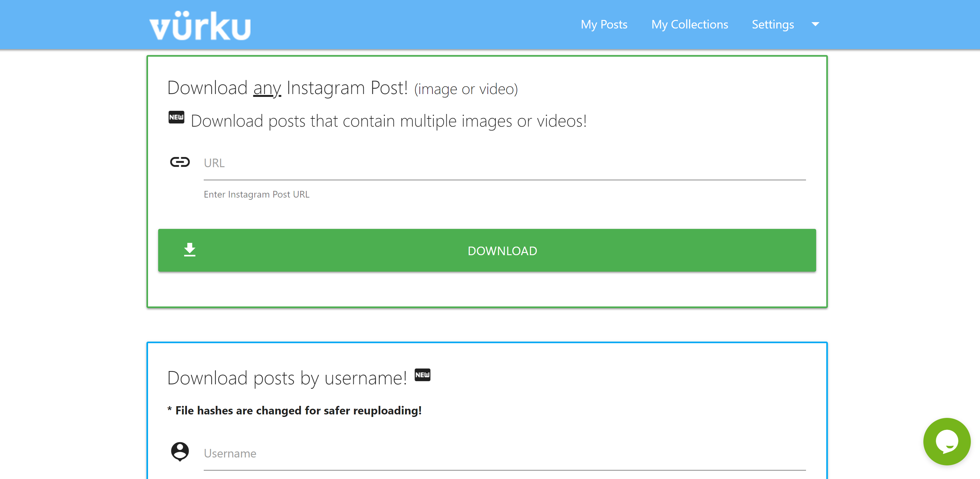
Task: Click the link chain icon beside the URL field
Action: [x=180, y=162]
